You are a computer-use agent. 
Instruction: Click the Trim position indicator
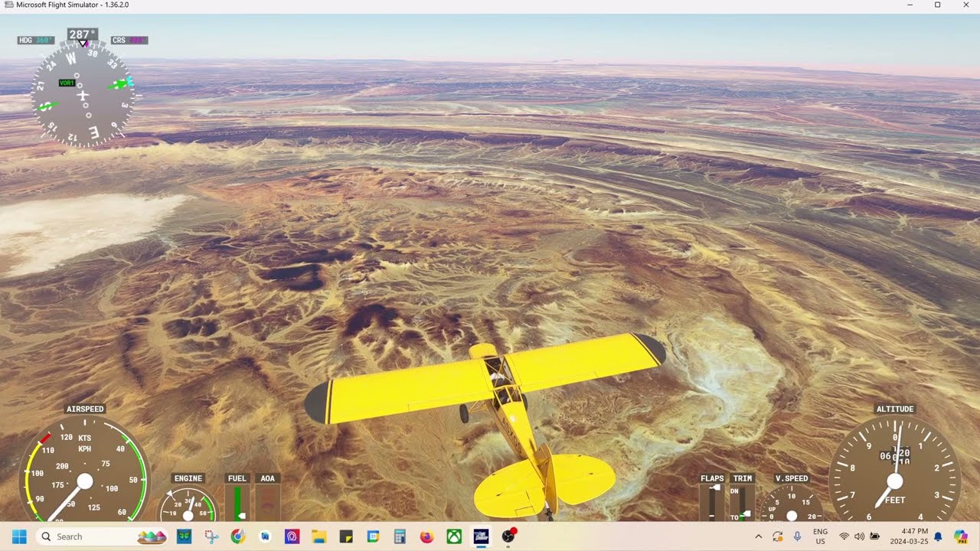743,503
